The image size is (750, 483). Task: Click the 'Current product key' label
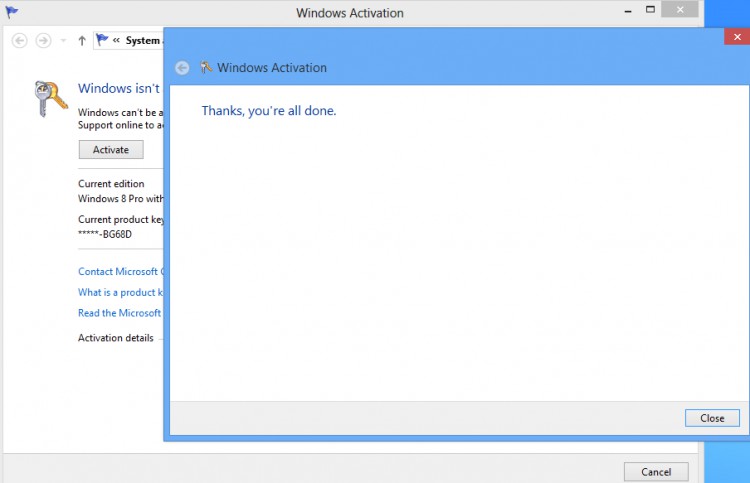point(121,220)
